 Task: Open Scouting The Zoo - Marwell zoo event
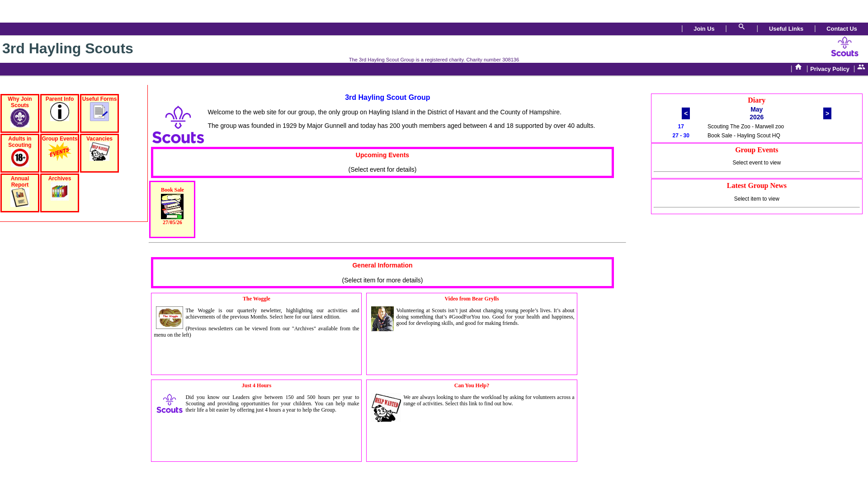click(745, 127)
